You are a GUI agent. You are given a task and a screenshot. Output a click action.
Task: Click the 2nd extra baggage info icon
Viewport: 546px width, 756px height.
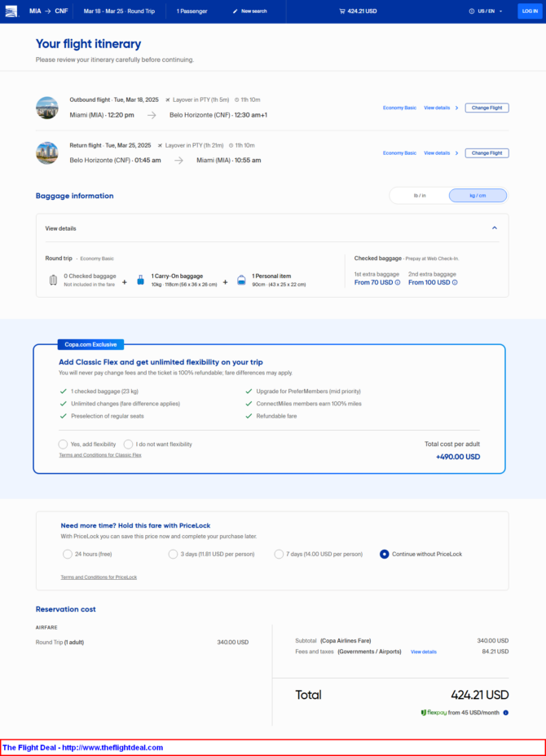coord(455,282)
